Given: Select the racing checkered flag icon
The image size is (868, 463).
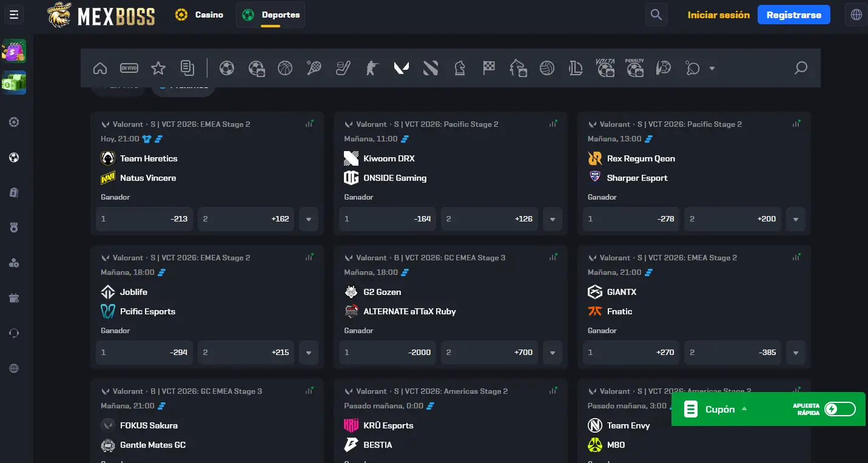Looking at the screenshot, I should coord(489,68).
